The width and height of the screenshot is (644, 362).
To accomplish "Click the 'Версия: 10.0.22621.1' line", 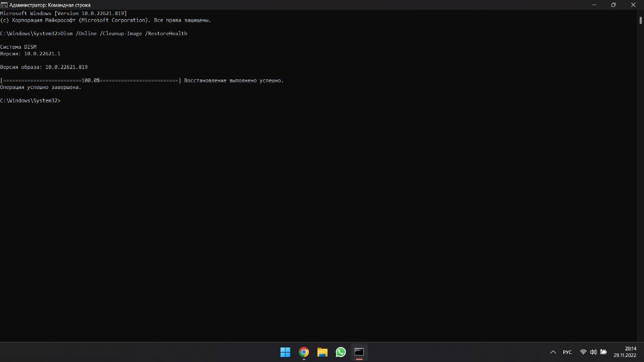I will 30,54.
